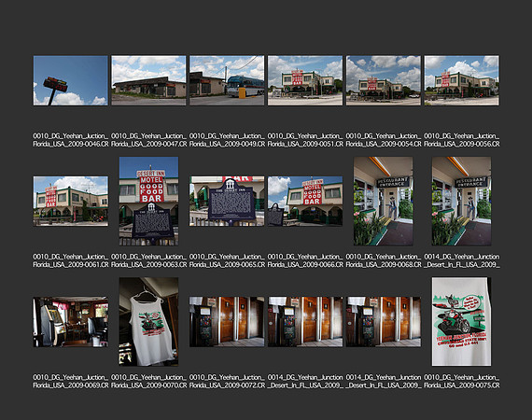Select the label ending 2009-0075.CR
This screenshot has height=420, width=532.
(461, 381)
